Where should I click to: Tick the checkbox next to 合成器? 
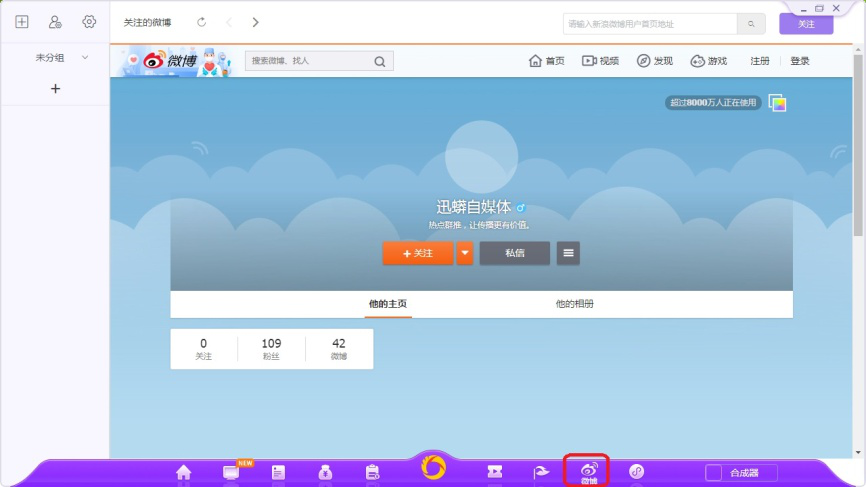pyautogui.click(x=713, y=473)
